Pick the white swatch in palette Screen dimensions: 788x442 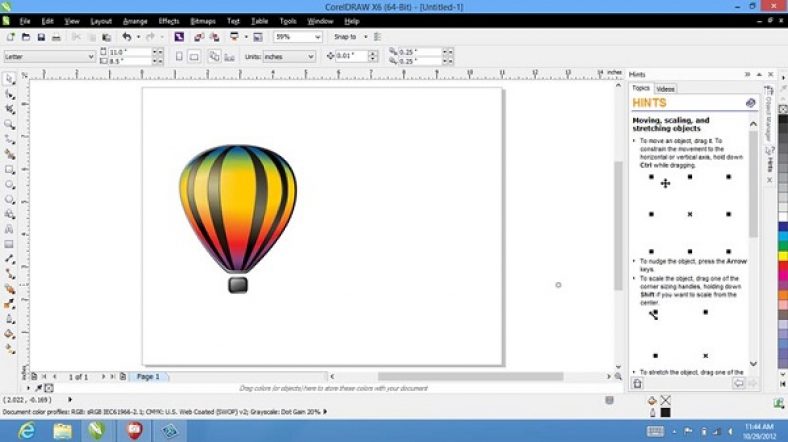[783, 217]
